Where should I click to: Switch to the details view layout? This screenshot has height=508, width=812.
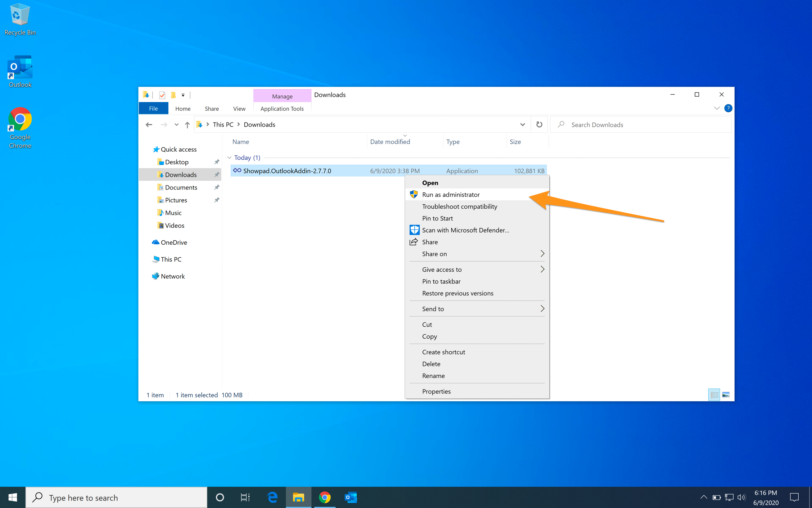pos(714,395)
